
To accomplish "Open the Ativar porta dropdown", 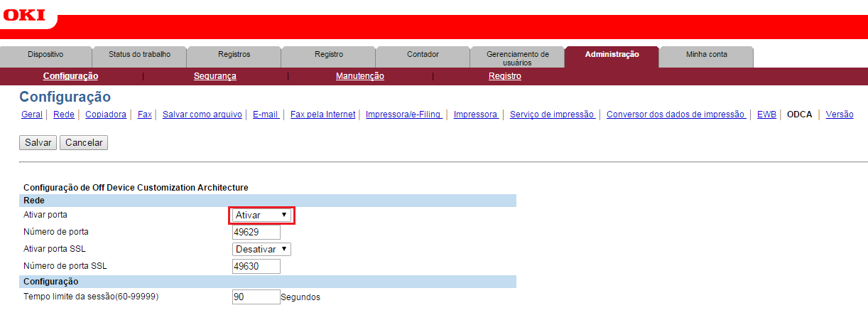I will (261, 215).
